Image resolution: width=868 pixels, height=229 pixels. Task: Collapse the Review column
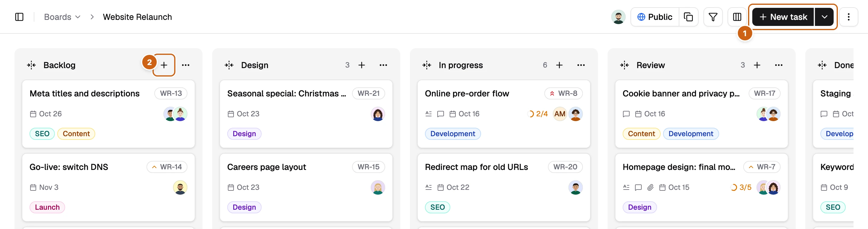(624, 65)
